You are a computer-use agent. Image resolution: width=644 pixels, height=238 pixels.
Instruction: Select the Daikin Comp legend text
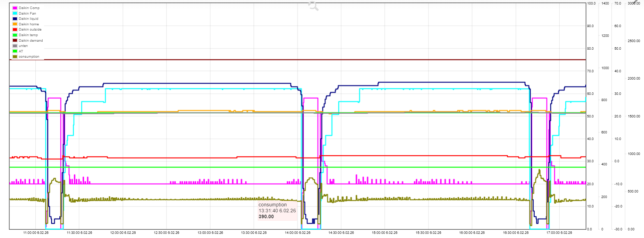coord(29,8)
